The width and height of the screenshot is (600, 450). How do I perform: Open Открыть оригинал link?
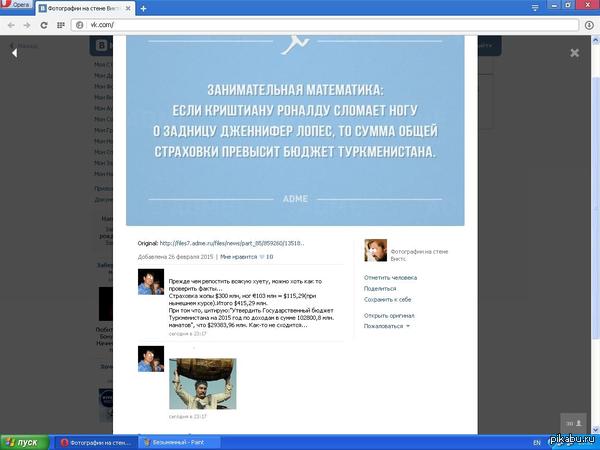(389, 316)
